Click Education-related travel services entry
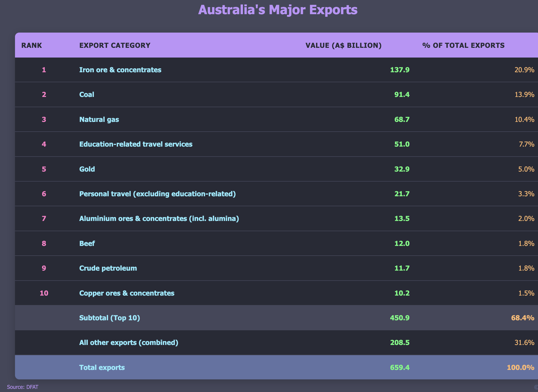The image size is (538, 392). click(136, 144)
